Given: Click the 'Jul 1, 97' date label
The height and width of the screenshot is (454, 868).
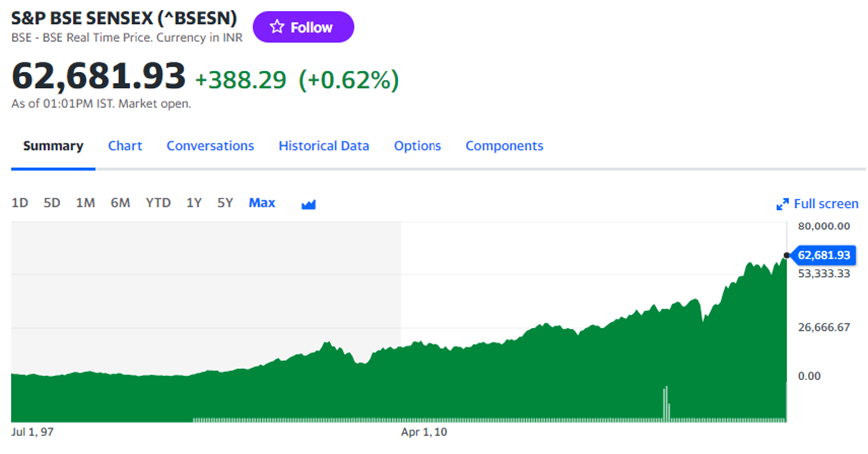Looking at the screenshot, I should 33,432.
